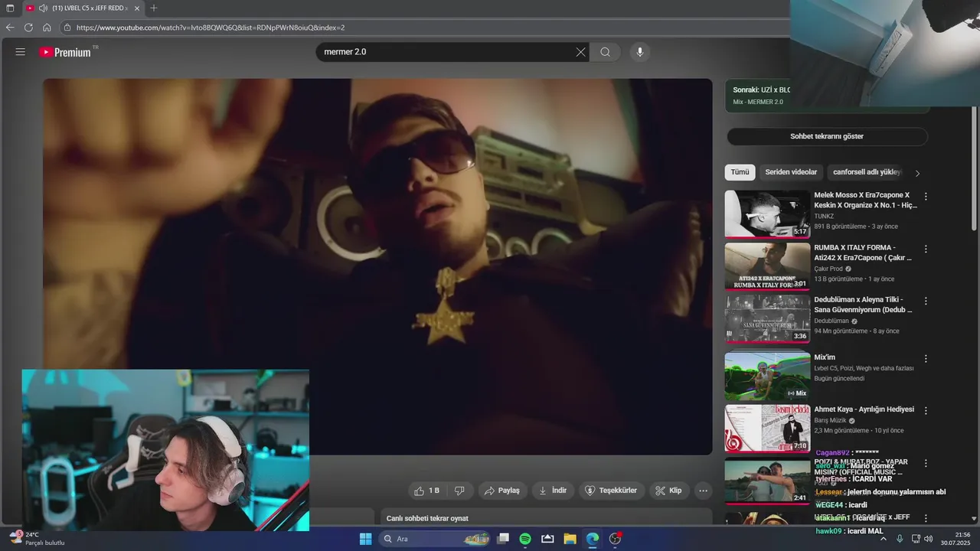Image resolution: width=980 pixels, height=551 pixels.
Task: Select the canforsell adlı yükley chip
Action: 867,172
